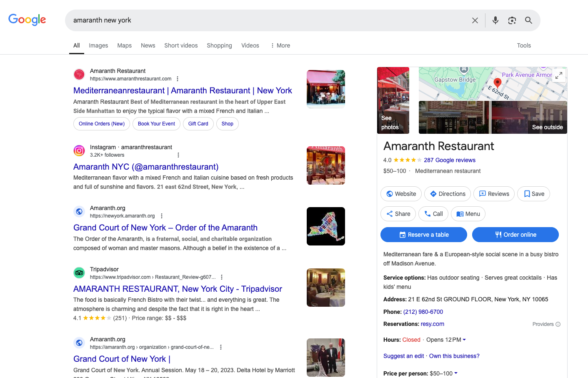Clear the search query with the X
The image size is (588, 378).
click(x=475, y=20)
